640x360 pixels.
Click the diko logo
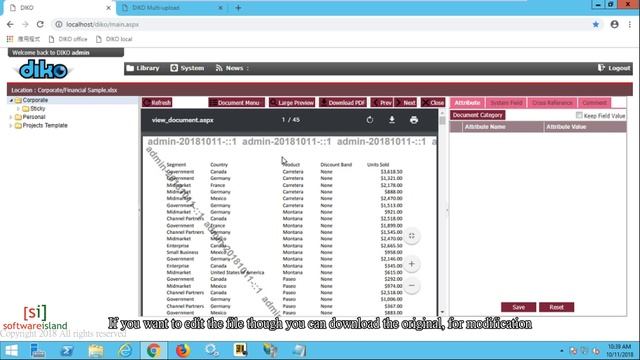coord(43,69)
